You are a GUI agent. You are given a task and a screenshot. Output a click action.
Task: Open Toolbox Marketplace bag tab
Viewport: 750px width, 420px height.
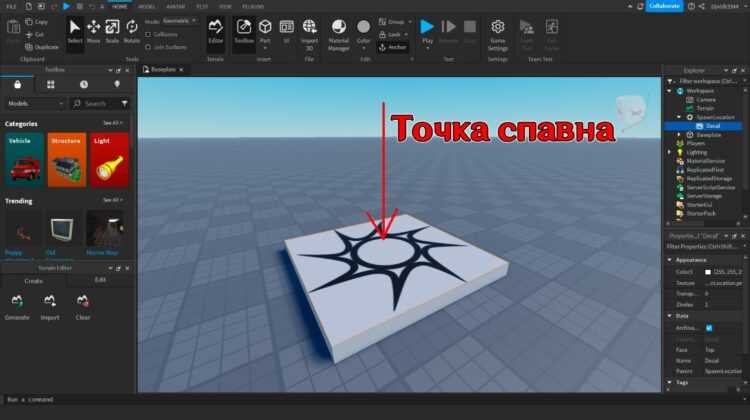click(18, 85)
